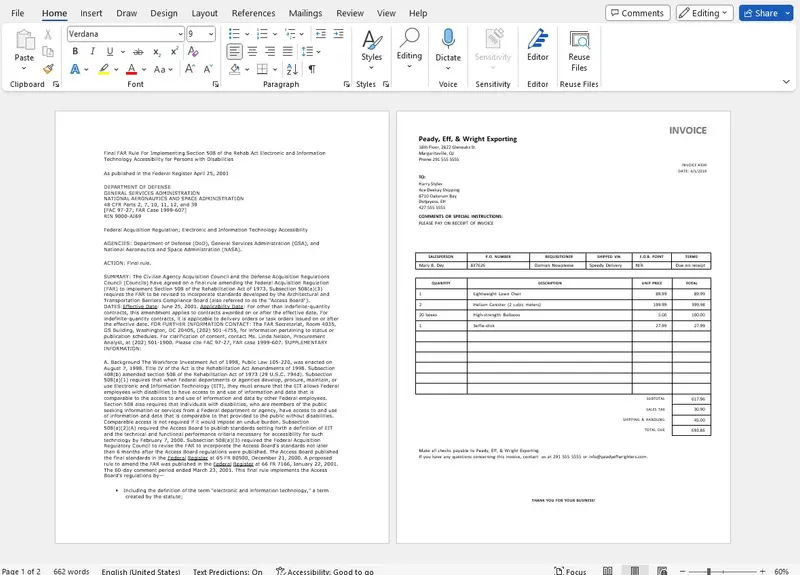Switch to the Layout tab

(x=205, y=13)
